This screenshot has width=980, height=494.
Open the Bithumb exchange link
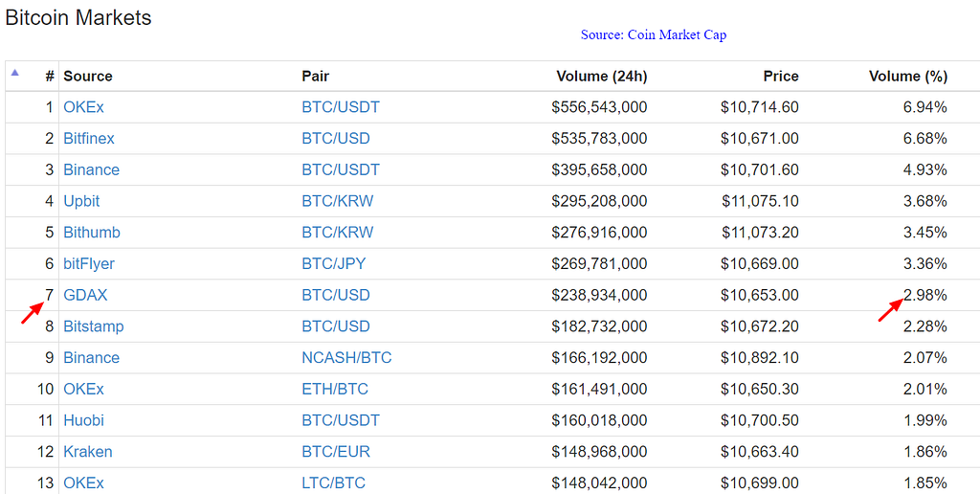[x=92, y=233]
